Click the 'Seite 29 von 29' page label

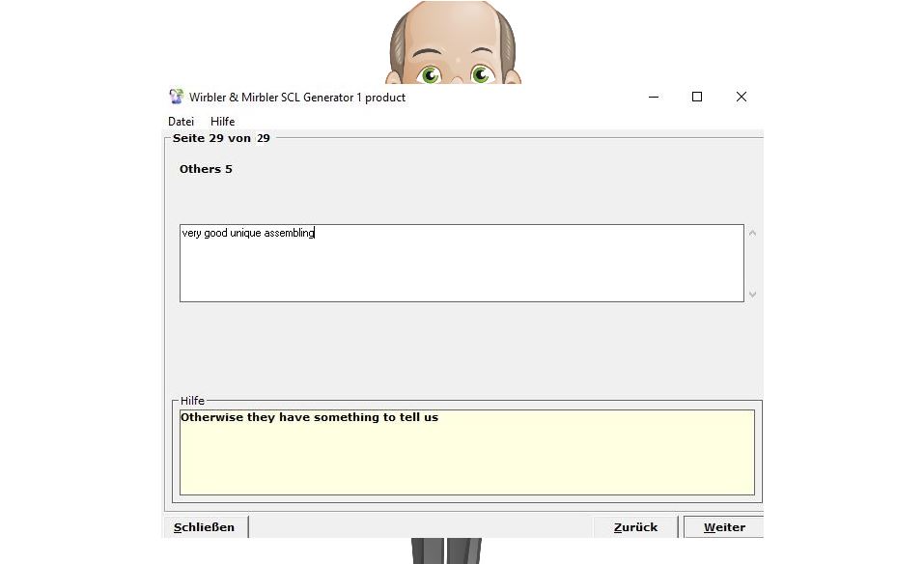[x=221, y=138]
